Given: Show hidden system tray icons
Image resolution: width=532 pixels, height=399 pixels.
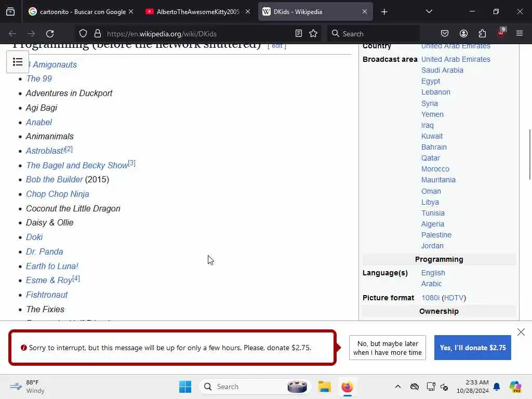Looking at the screenshot, I should [398, 387].
